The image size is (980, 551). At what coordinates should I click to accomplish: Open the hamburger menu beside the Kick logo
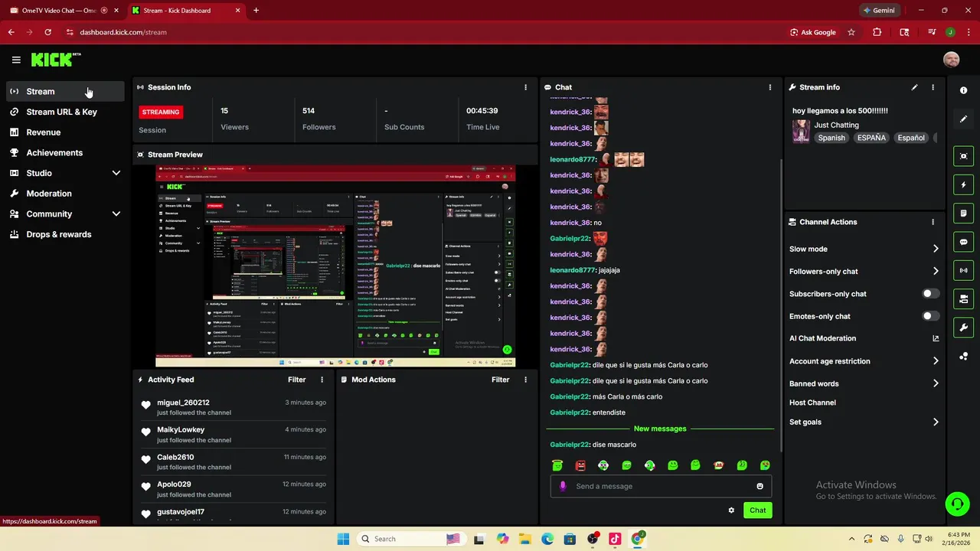pos(16,60)
